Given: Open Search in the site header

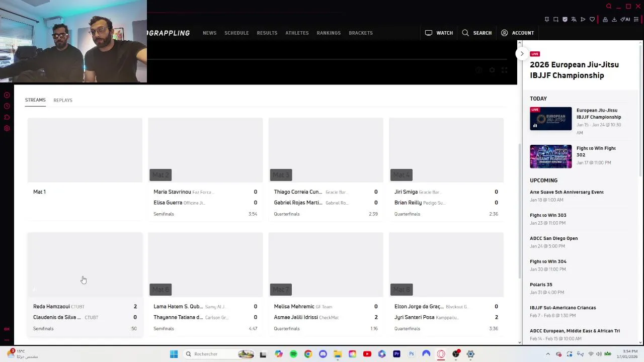Looking at the screenshot, I should coord(476,33).
